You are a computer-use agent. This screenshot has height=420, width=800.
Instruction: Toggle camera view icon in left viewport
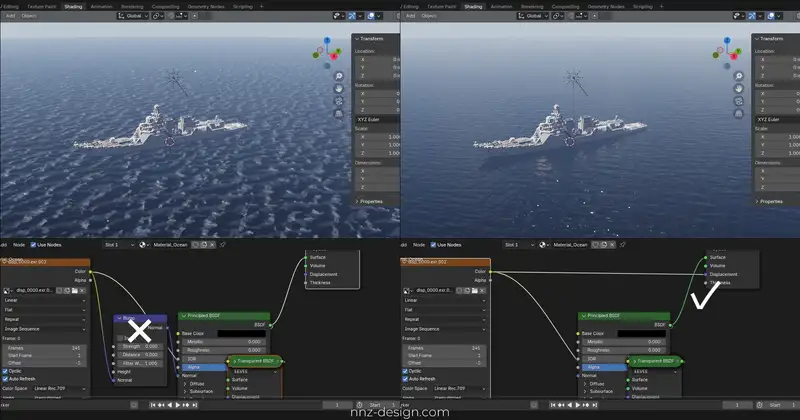click(x=340, y=103)
